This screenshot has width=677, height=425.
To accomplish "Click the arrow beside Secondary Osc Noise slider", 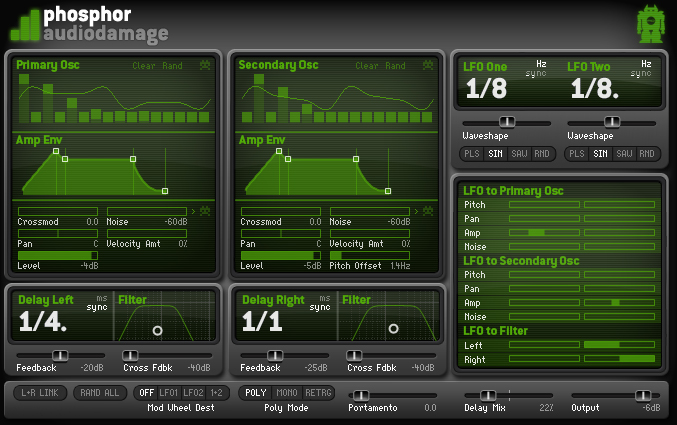I will pos(416,211).
